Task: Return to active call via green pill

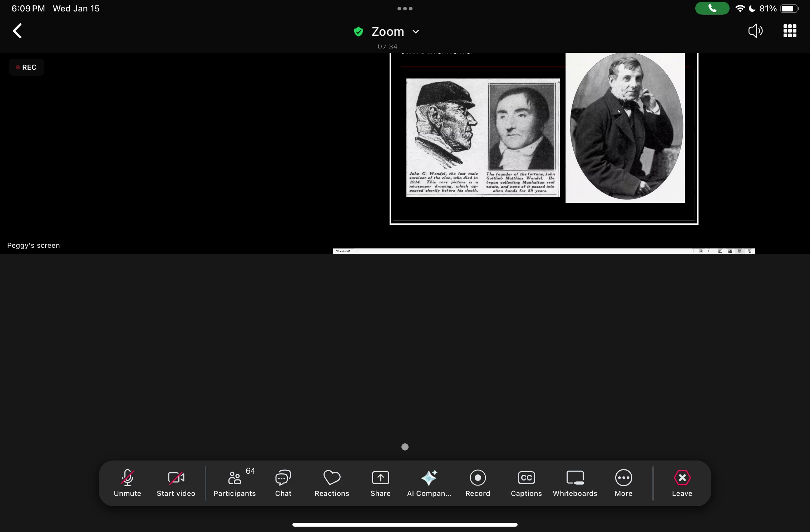Action: (712, 9)
